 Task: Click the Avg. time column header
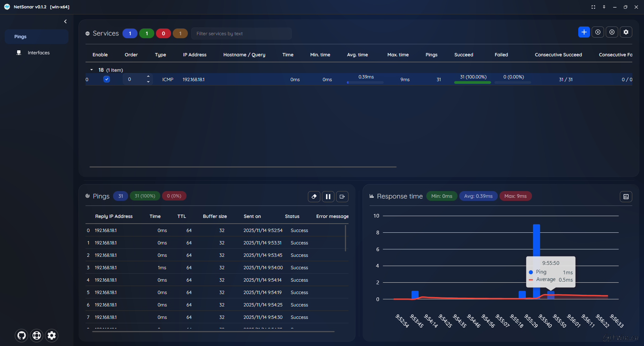click(x=357, y=55)
